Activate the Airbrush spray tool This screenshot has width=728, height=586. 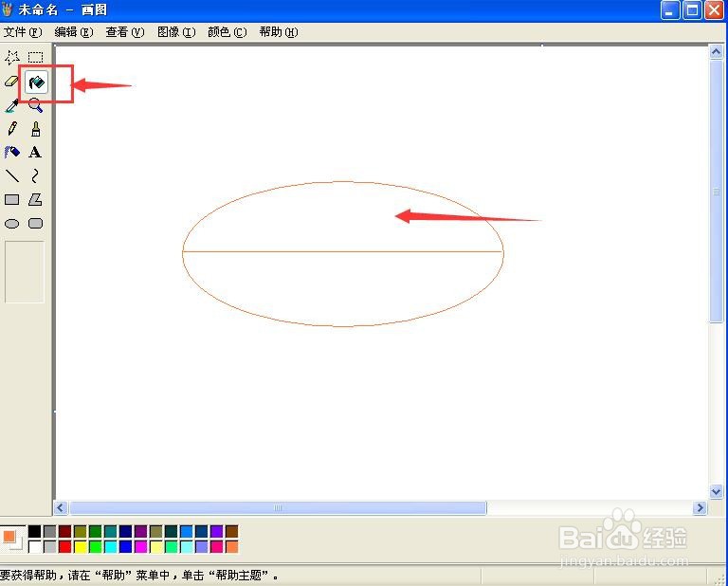pos(12,153)
